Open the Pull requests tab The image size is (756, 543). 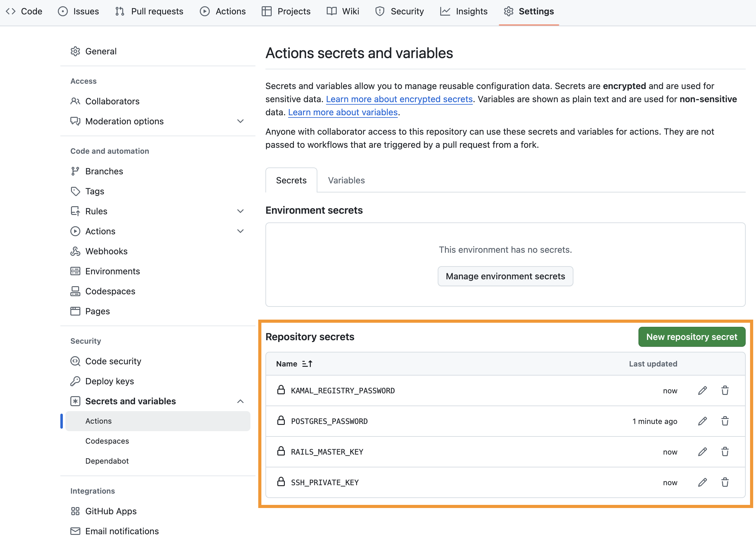[149, 11]
